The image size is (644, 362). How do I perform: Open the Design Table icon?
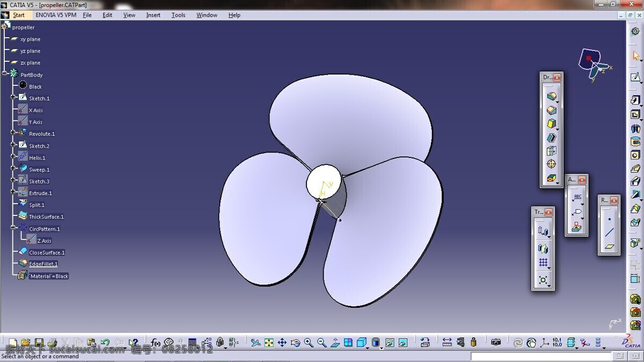[x=193, y=343]
